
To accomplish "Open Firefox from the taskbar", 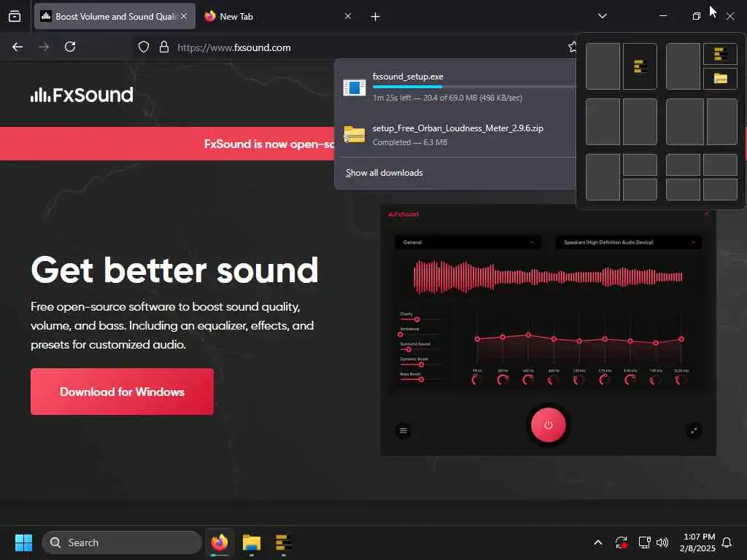I will [x=220, y=542].
